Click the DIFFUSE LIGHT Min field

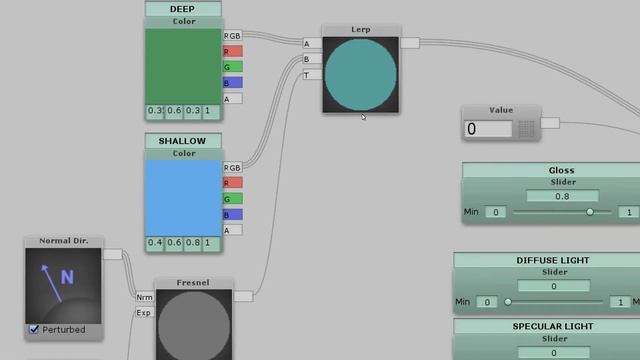[x=487, y=302]
